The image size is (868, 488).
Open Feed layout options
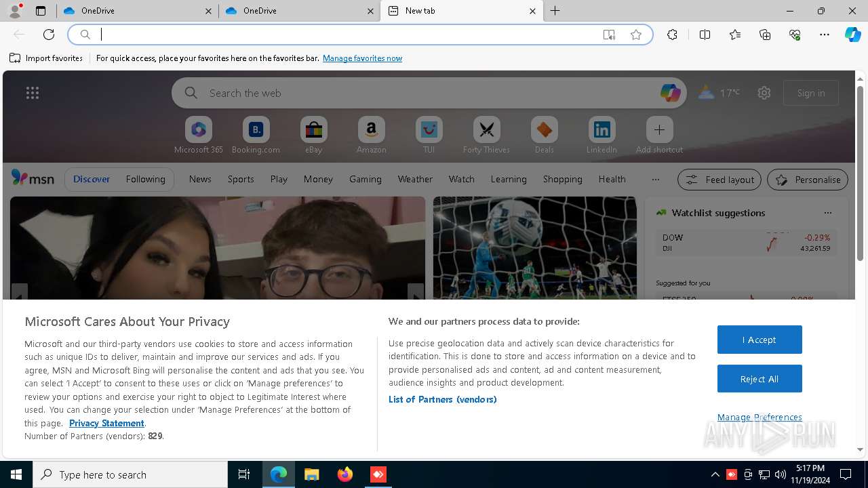[719, 180]
